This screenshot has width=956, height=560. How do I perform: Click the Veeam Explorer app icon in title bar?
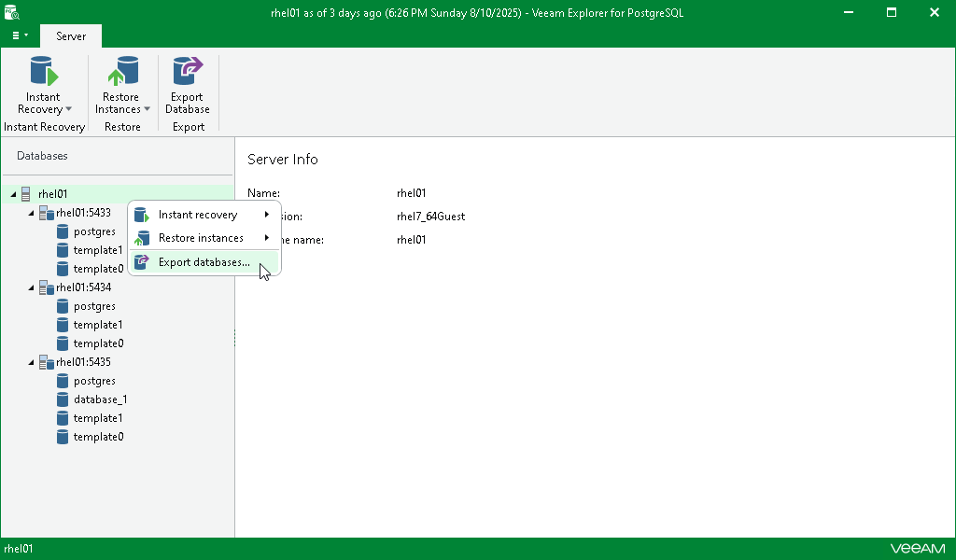[x=11, y=12]
